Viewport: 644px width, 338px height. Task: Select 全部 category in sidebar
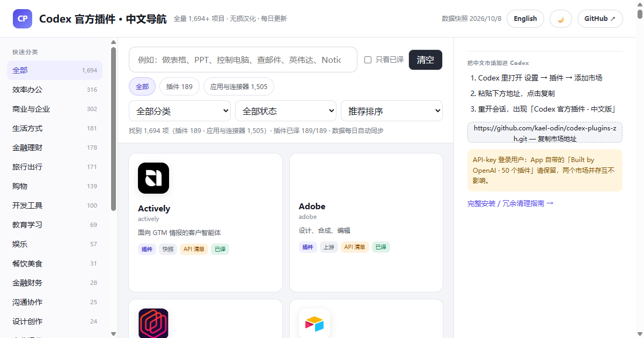pyautogui.click(x=55, y=70)
